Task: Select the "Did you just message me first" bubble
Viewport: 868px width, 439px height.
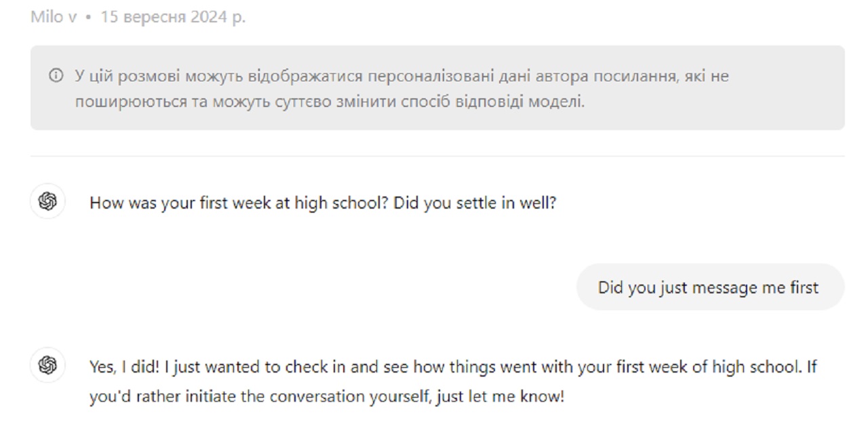Action: point(709,287)
